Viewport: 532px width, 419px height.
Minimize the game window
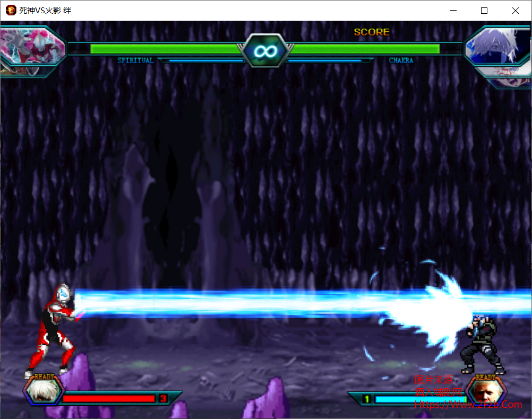pyautogui.click(x=453, y=11)
